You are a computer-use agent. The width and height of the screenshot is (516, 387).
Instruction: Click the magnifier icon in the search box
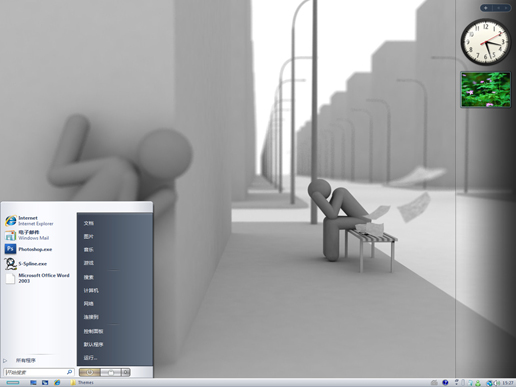[x=70, y=372]
